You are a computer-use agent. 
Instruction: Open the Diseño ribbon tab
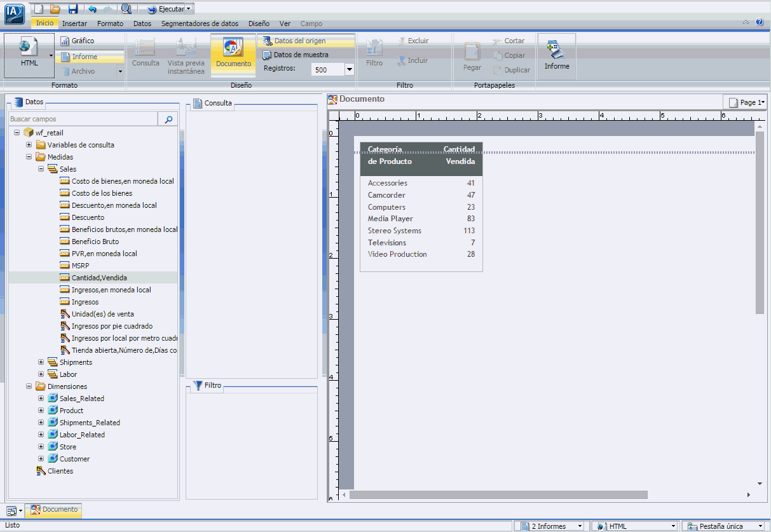(x=259, y=24)
